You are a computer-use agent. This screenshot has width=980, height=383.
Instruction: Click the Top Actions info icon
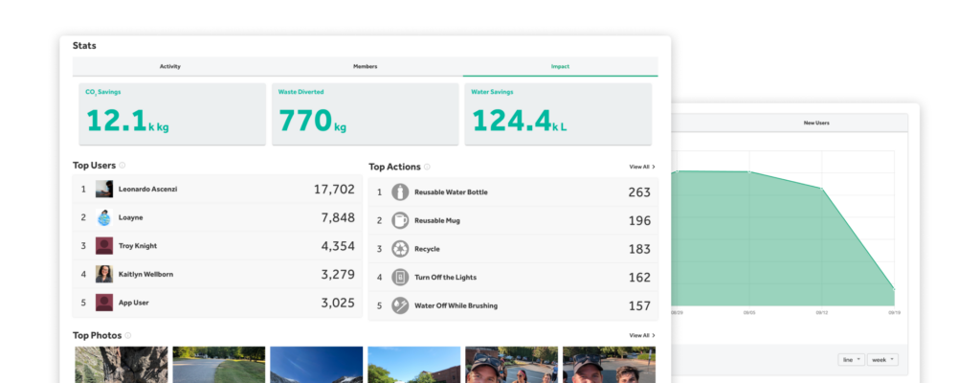point(427,168)
